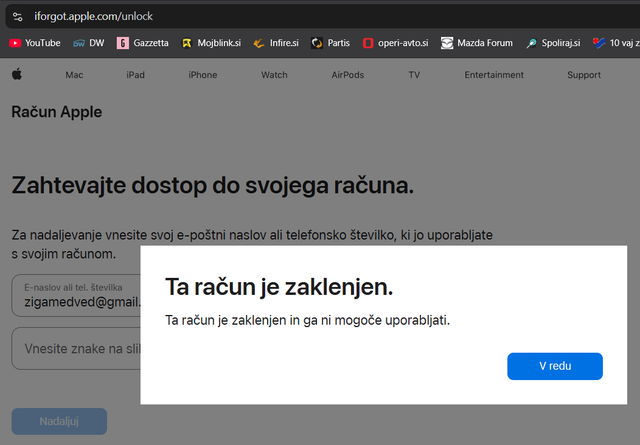This screenshot has height=445, width=640.
Task: Open the Mojblink.si bookmark
Action: (x=211, y=43)
